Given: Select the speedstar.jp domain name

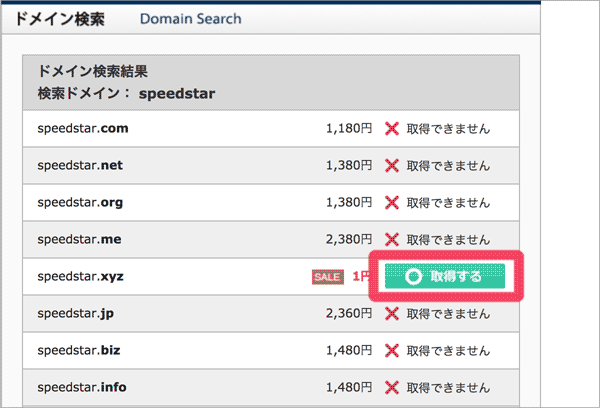Looking at the screenshot, I should click(x=76, y=314).
